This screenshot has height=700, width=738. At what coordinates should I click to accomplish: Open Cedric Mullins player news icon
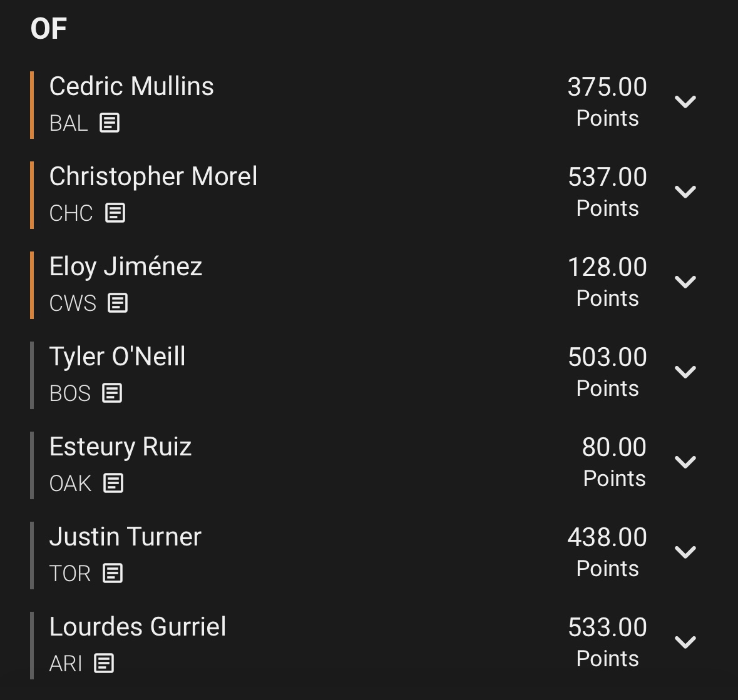(110, 123)
